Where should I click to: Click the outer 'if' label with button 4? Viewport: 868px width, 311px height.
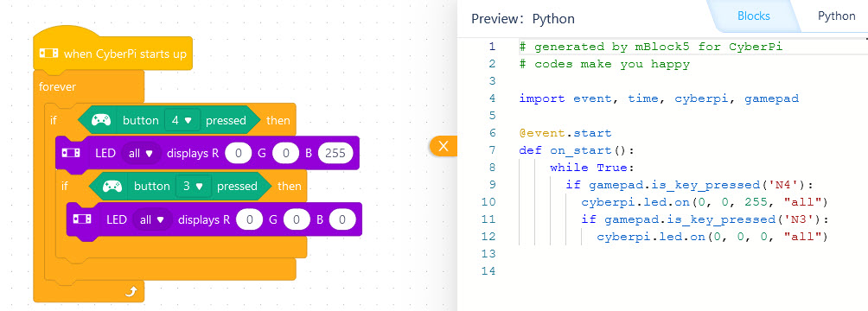pyautogui.click(x=54, y=120)
